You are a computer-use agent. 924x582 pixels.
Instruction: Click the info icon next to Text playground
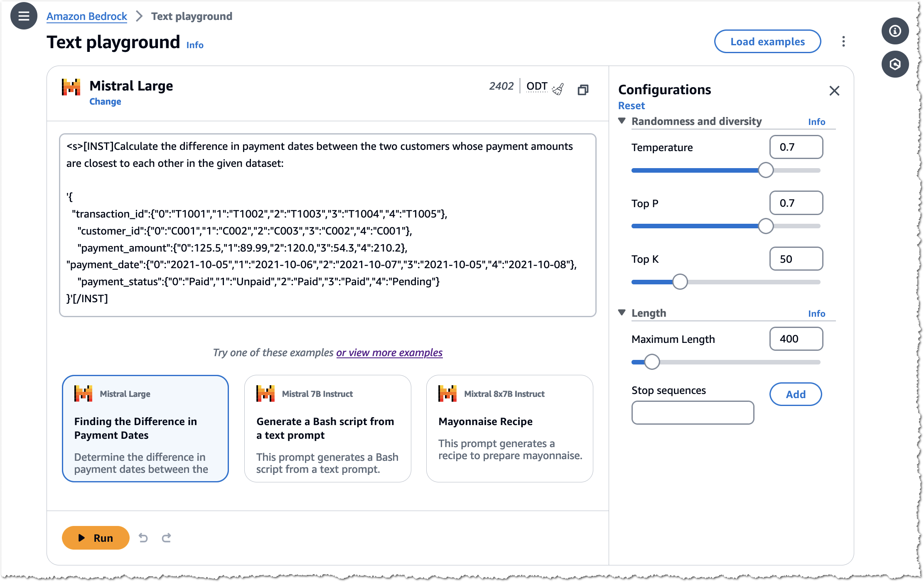[194, 46]
